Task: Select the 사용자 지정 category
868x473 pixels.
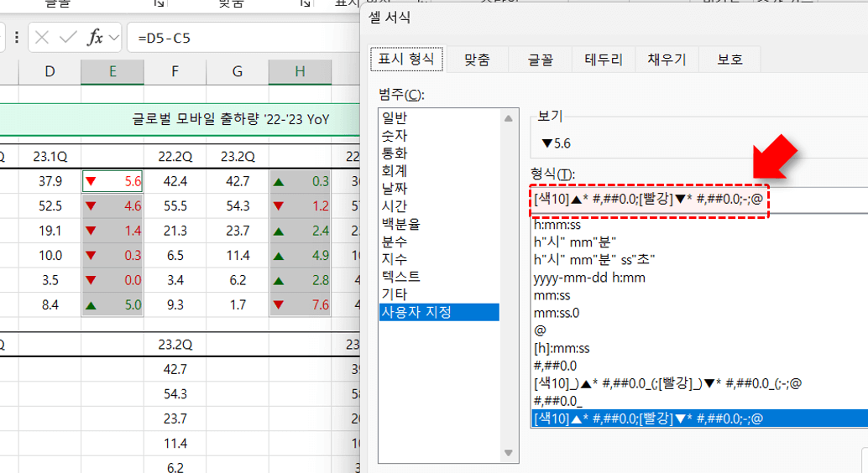Action: coord(440,312)
